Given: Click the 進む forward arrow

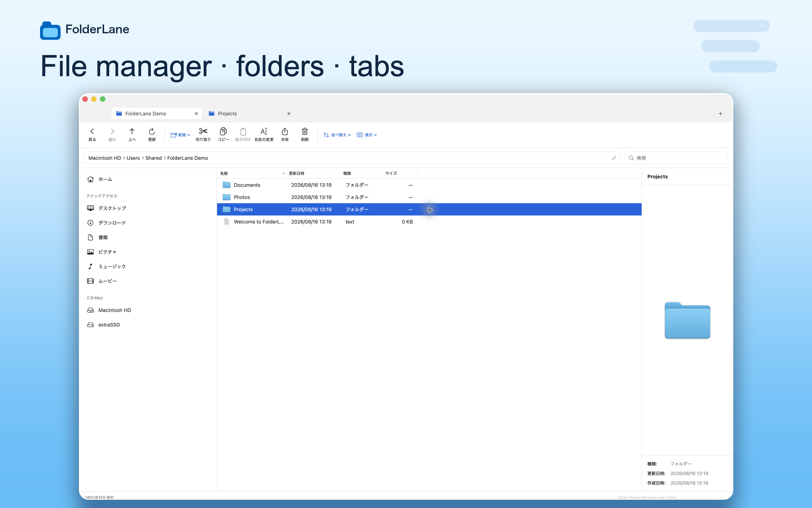Looking at the screenshot, I should pos(112,134).
